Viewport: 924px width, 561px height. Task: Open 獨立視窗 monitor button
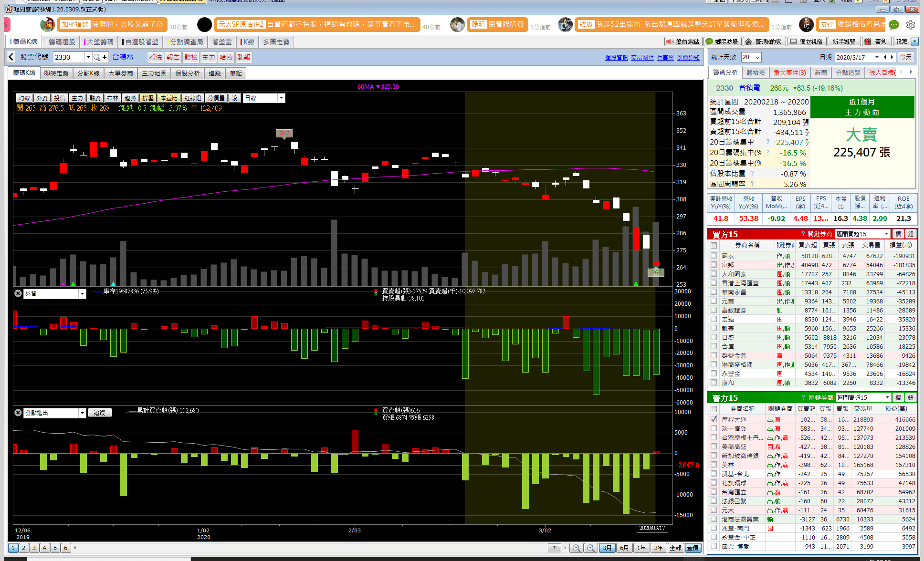[806, 42]
